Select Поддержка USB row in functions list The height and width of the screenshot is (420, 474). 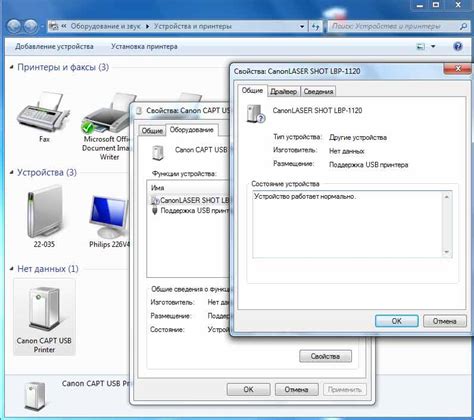(x=190, y=211)
